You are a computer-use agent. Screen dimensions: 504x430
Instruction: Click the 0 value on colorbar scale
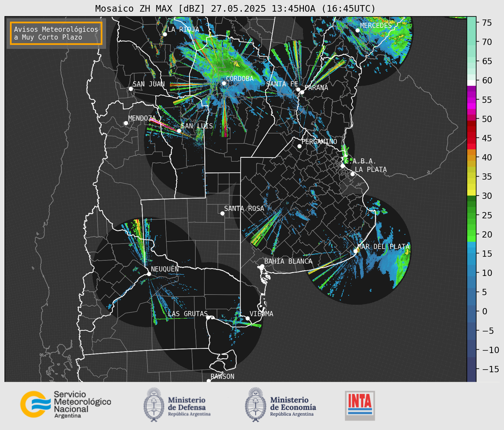tap(485, 311)
